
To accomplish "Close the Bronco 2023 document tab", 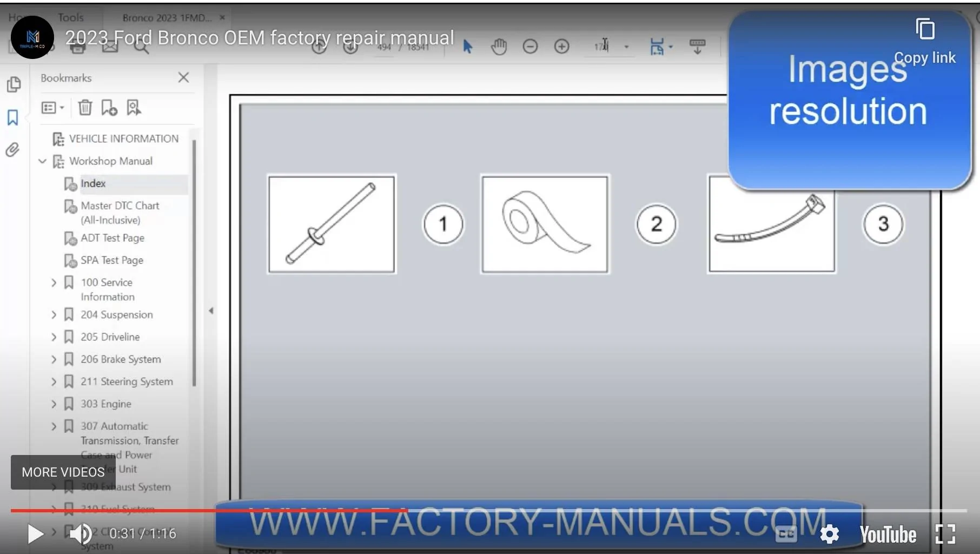I will click(222, 18).
